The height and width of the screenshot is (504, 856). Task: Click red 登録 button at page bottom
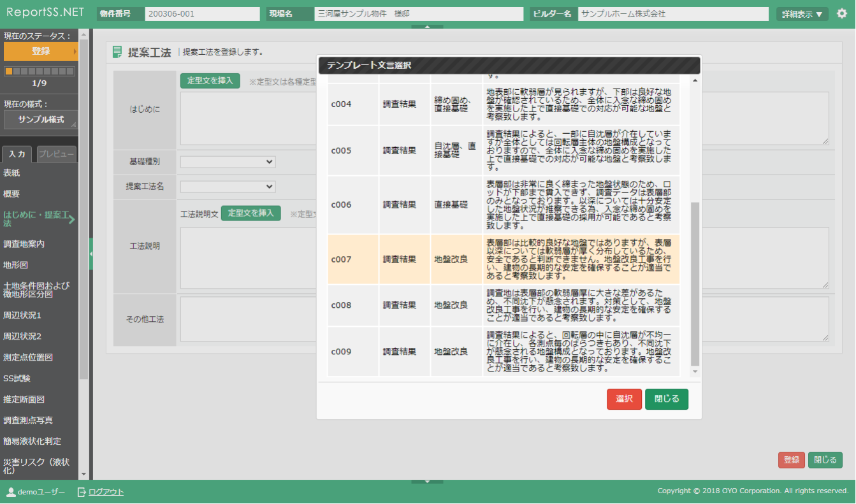click(791, 460)
